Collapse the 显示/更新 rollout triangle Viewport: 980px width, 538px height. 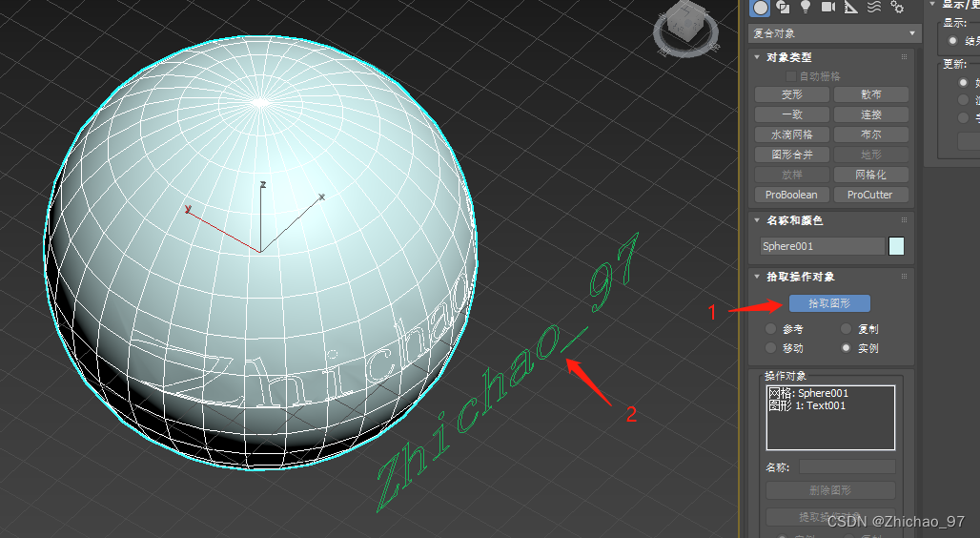[x=932, y=4]
